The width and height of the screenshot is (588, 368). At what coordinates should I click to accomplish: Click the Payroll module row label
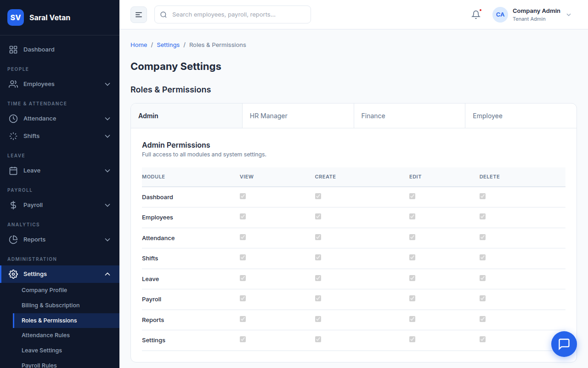pos(152,299)
